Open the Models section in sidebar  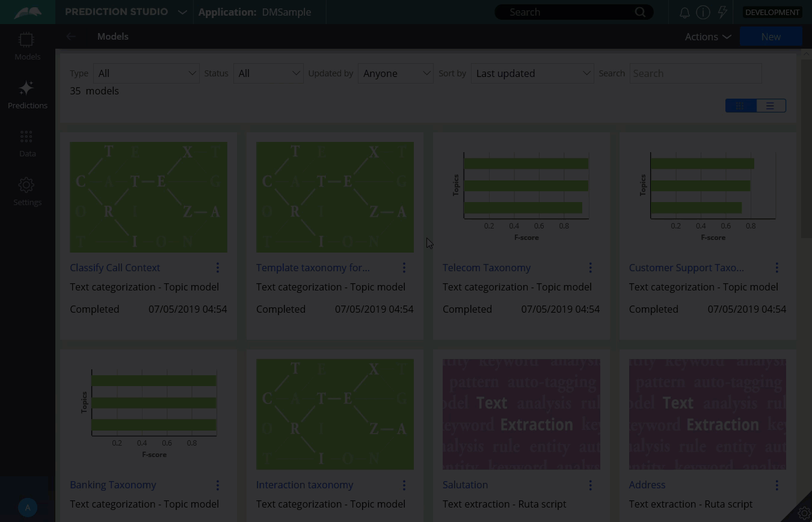(27, 46)
